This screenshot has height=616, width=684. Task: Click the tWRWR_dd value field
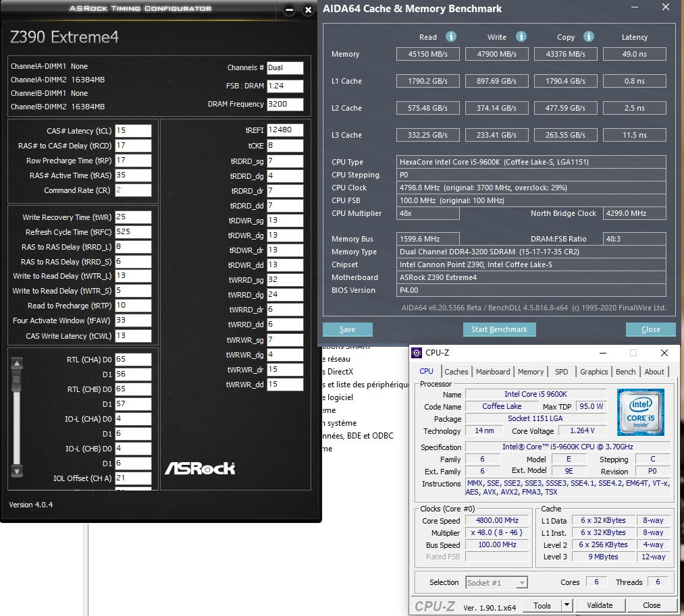(285, 385)
